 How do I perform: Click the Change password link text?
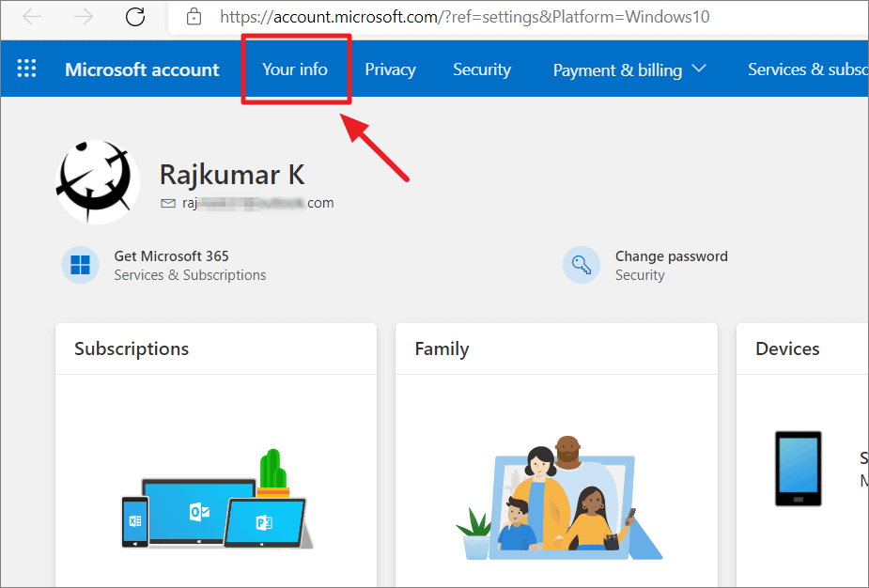click(x=671, y=255)
